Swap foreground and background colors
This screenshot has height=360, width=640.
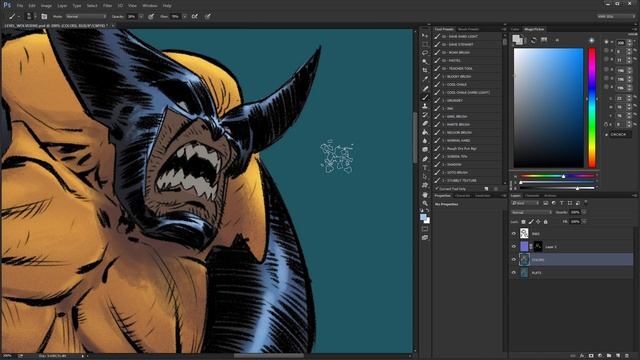427,211
